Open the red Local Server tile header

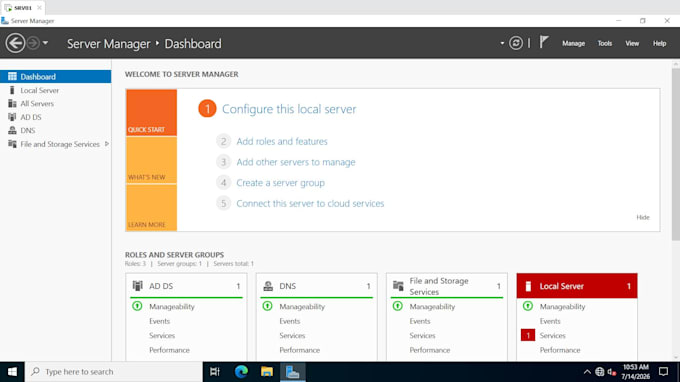pyautogui.click(x=577, y=286)
